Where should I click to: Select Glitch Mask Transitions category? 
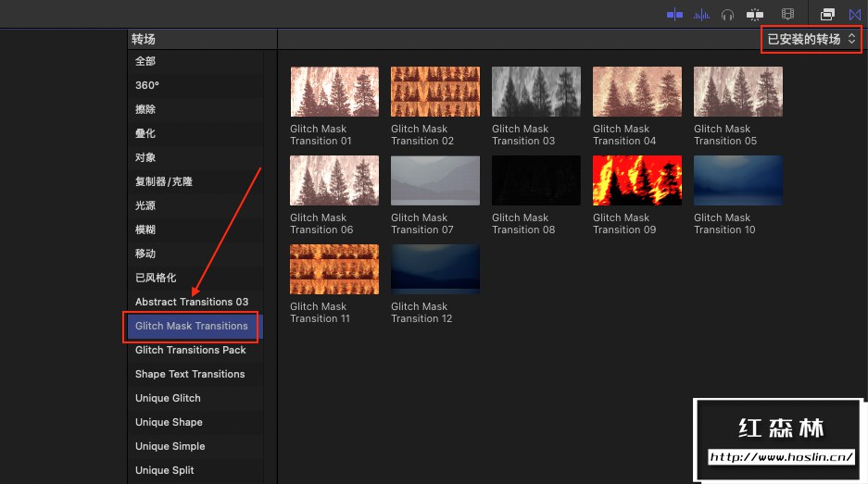click(x=196, y=326)
